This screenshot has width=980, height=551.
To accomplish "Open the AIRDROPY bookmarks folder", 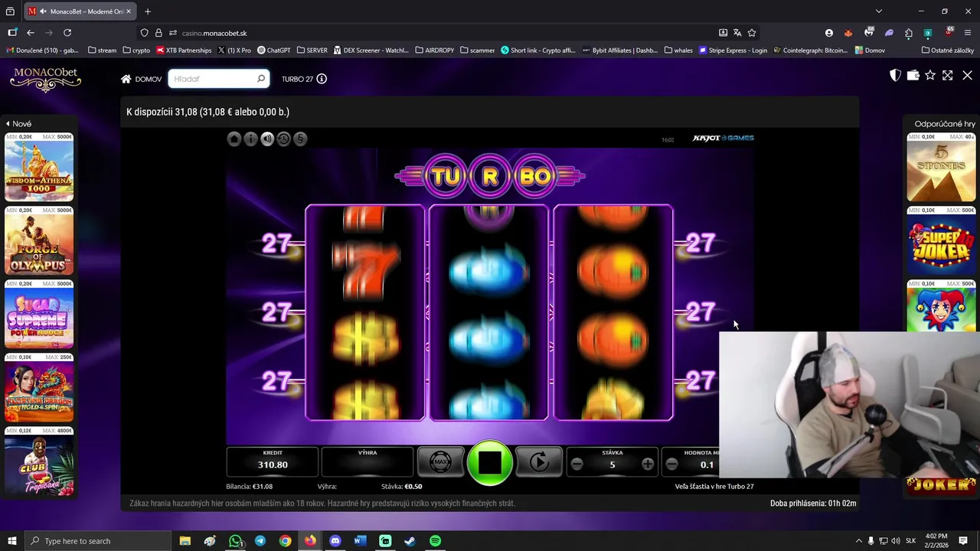I will pos(435,51).
